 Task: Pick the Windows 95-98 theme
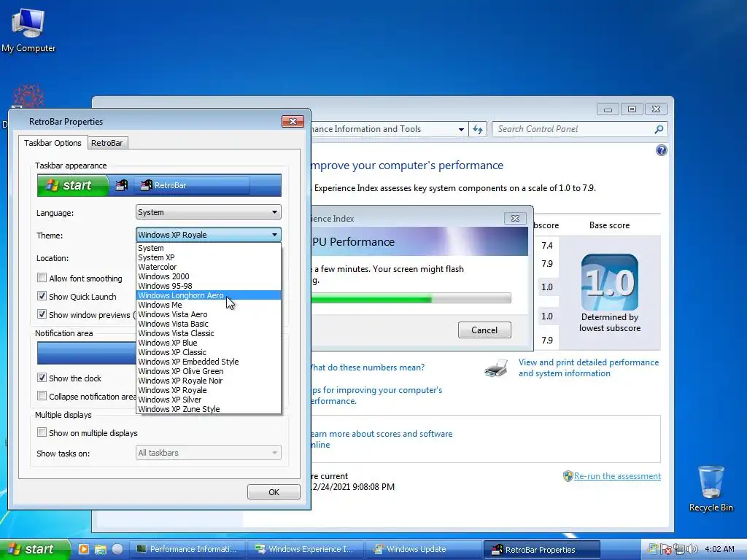coord(208,286)
